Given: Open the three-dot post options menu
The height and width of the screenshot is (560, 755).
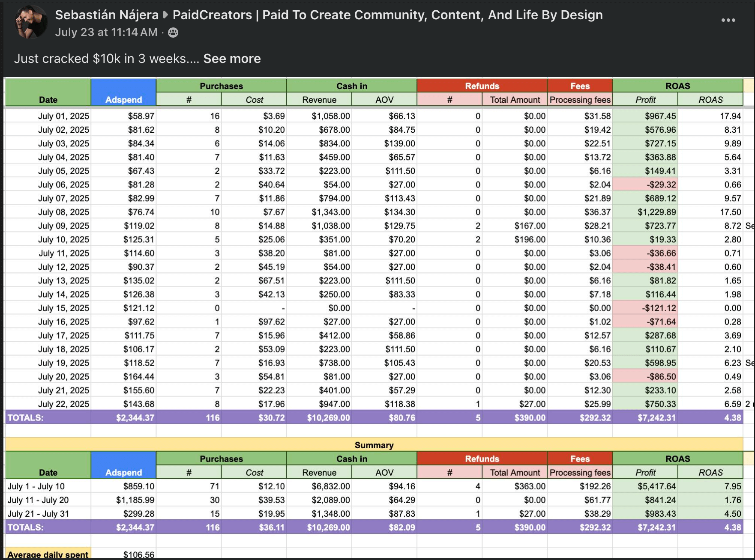Looking at the screenshot, I should tap(728, 20).
